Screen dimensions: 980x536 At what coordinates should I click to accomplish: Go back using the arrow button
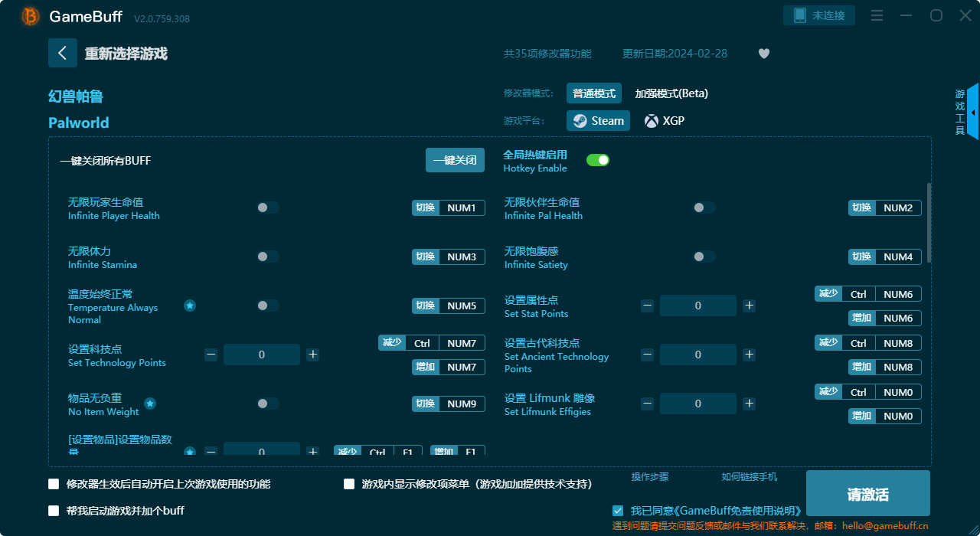(x=63, y=53)
